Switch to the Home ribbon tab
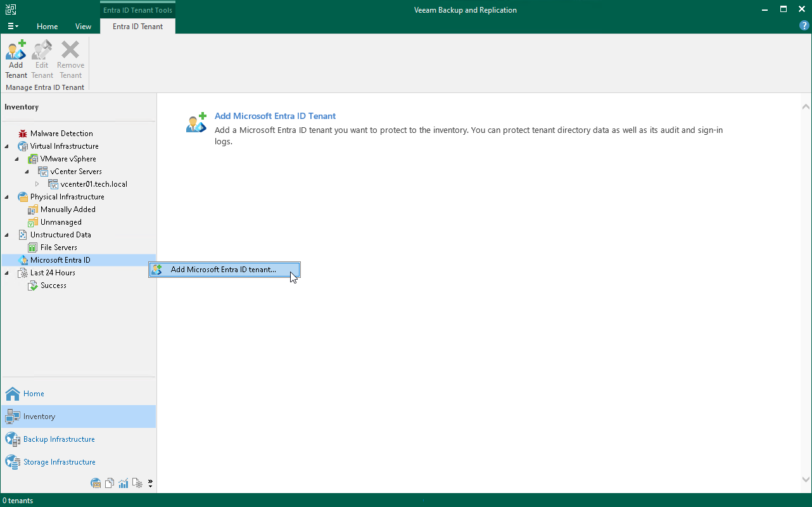 pos(48,27)
